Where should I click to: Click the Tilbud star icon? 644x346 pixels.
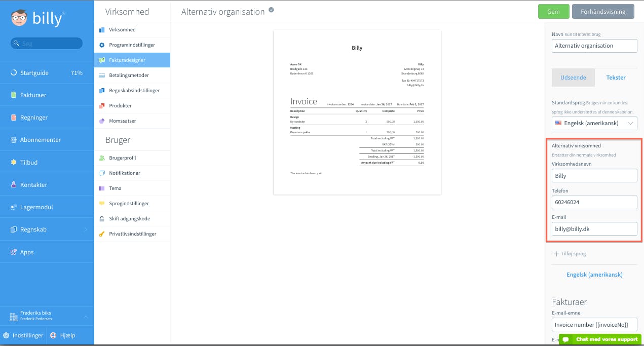pyautogui.click(x=14, y=162)
